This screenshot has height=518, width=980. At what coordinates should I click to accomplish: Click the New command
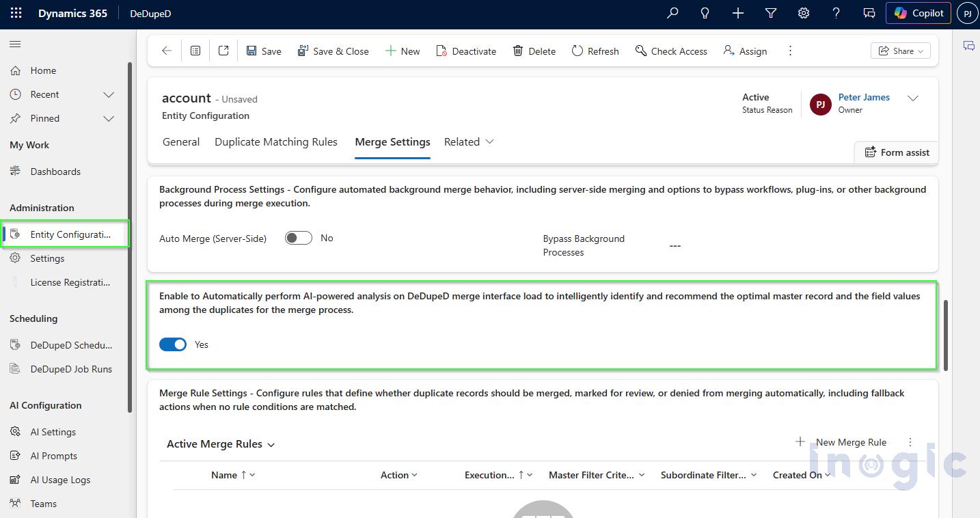tap(403, 51)
